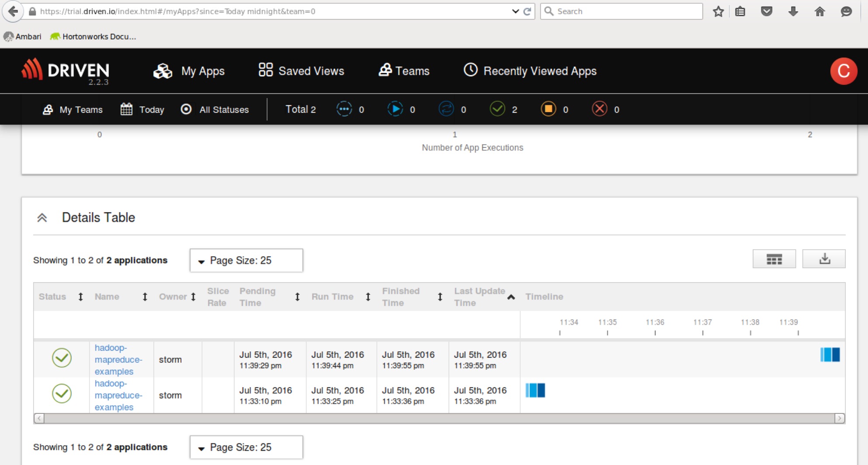Switch to the Saved Views tab
Image resolution: width=868 pixels, height=465 pixels.
click(300, 71)
